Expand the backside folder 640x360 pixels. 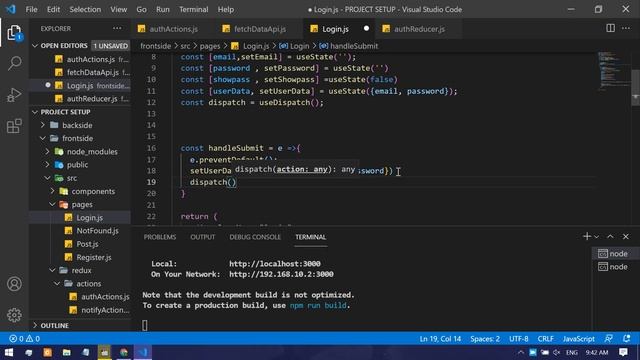coord(43,125)
